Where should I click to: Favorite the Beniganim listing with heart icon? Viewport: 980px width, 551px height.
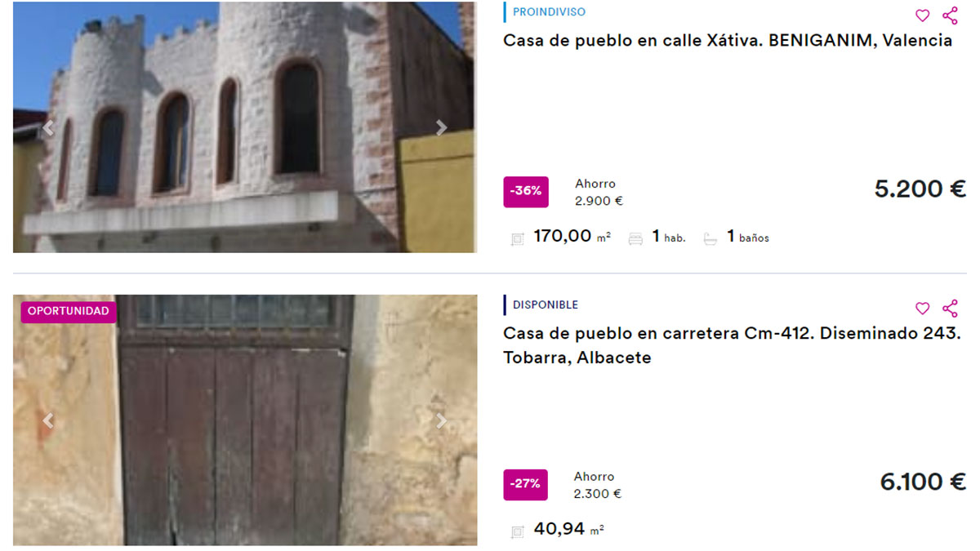[x=922, y=16]
